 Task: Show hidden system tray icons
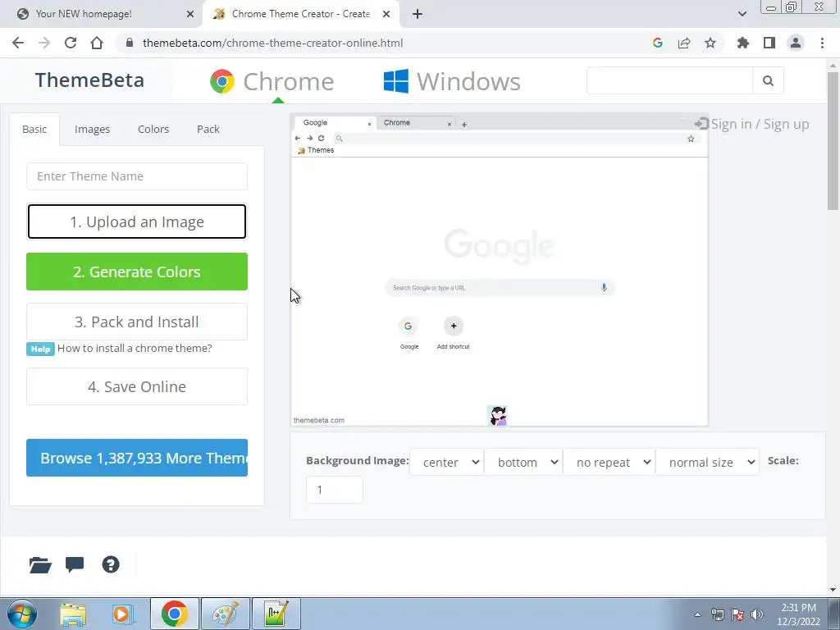[x=697, y=614]
